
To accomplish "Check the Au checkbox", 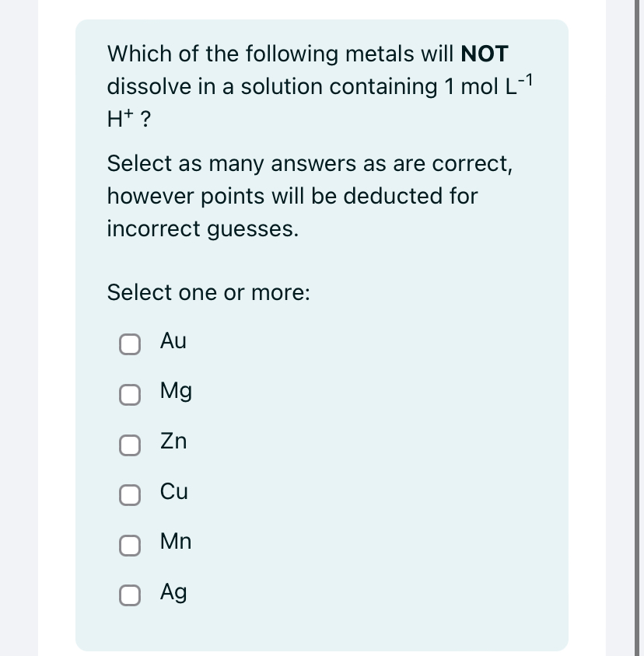I will click(130, 344).
